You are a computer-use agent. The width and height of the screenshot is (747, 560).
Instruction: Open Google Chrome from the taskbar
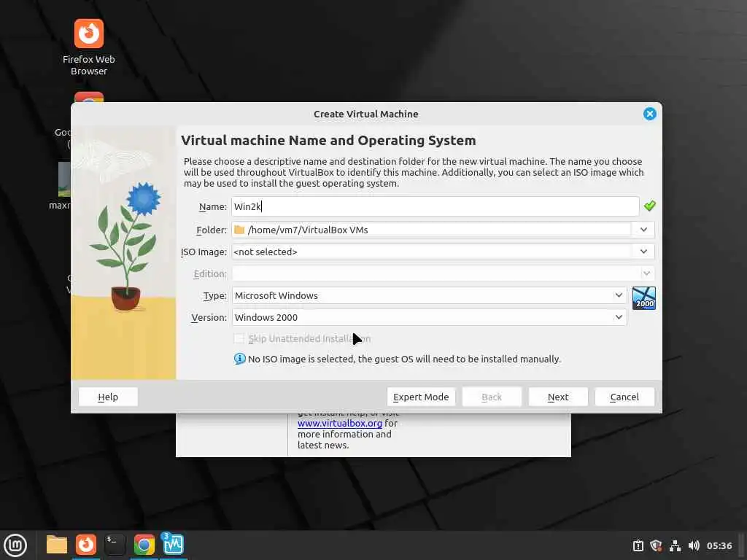coord(144,545)
